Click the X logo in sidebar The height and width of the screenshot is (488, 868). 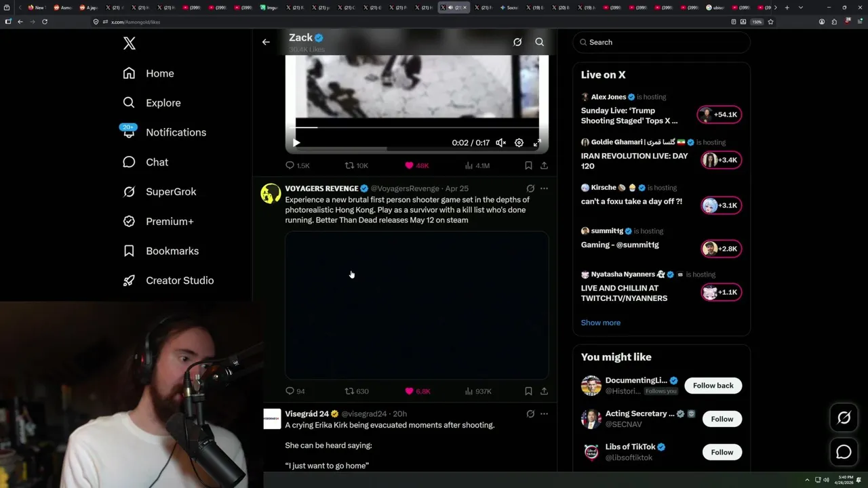click(130, 43)
